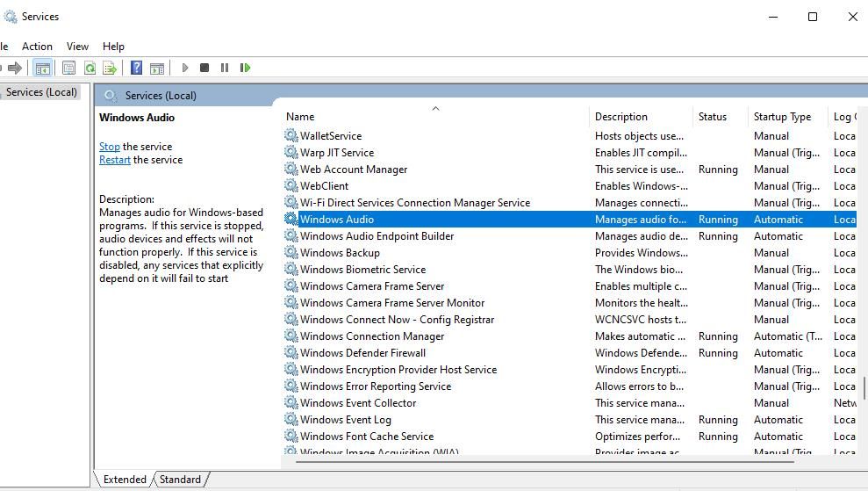Click the Stop Service square icon
This screenshot has height=491, width=868.
204,68
